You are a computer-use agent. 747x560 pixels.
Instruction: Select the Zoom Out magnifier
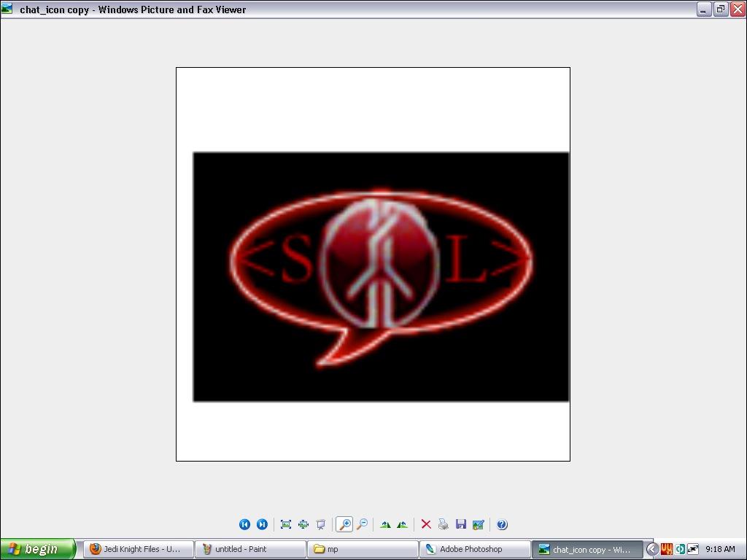(x=362, y=524)
